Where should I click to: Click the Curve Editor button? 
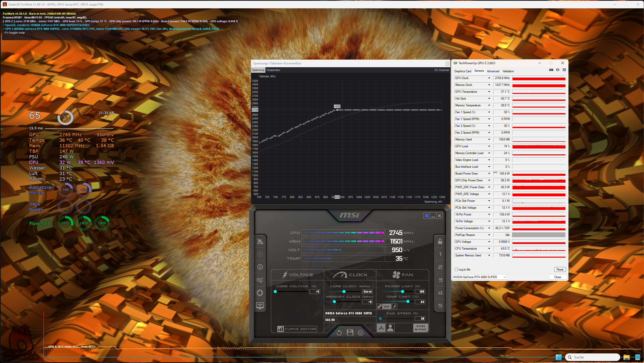pyautogui.click(x=297, y=329)
